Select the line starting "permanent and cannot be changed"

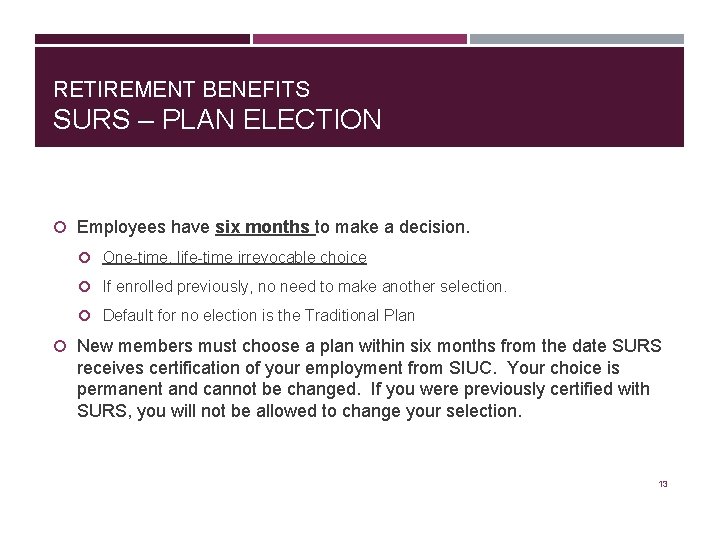click(x=363, y=389)
